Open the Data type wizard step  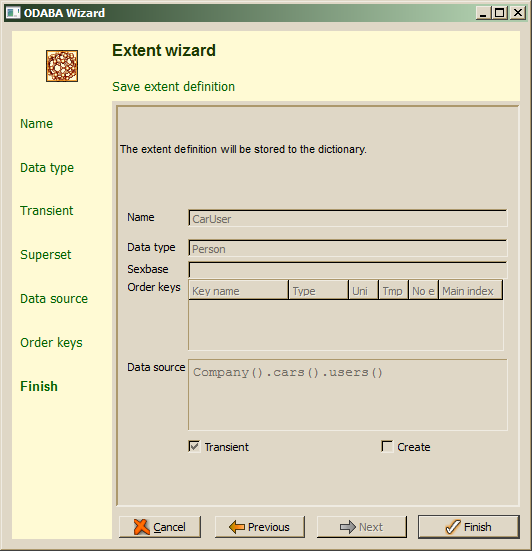[47, 168]
